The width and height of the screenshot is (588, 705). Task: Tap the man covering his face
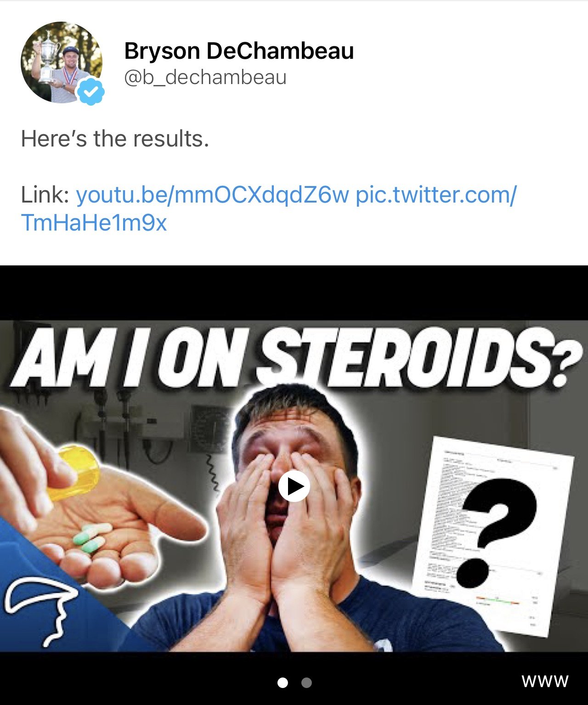click(294, 519)
